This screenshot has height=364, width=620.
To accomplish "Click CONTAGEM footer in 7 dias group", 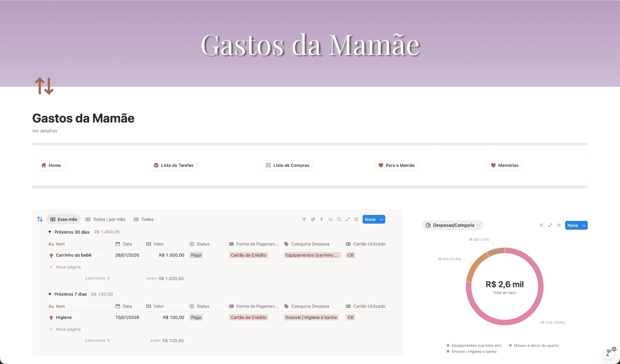I will tap(97, 341).
